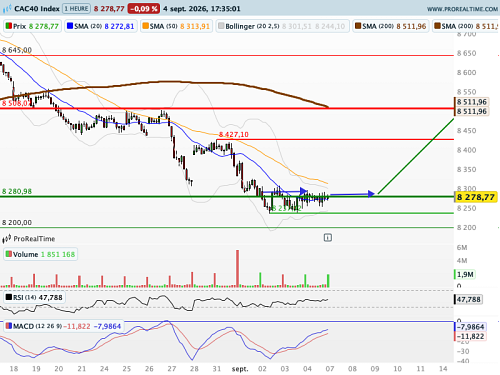Click the ProRealTime logo icon on the chart

7,239
